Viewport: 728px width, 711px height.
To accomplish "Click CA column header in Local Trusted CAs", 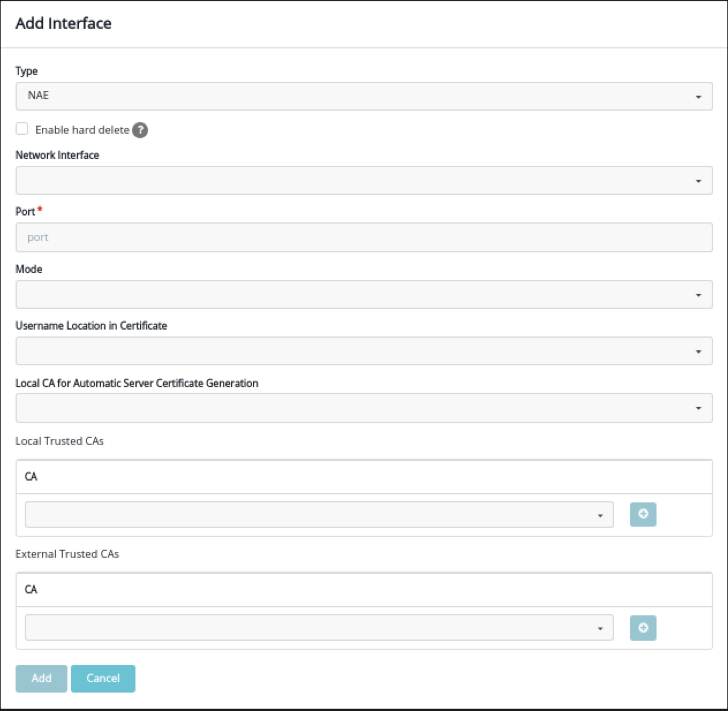I will click(x=31, y=476).
